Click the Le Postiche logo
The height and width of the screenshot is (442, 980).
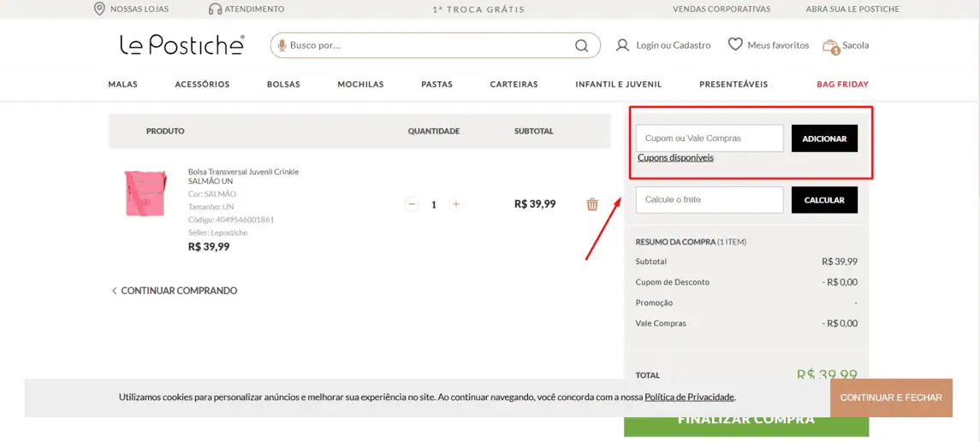[181, 45]
